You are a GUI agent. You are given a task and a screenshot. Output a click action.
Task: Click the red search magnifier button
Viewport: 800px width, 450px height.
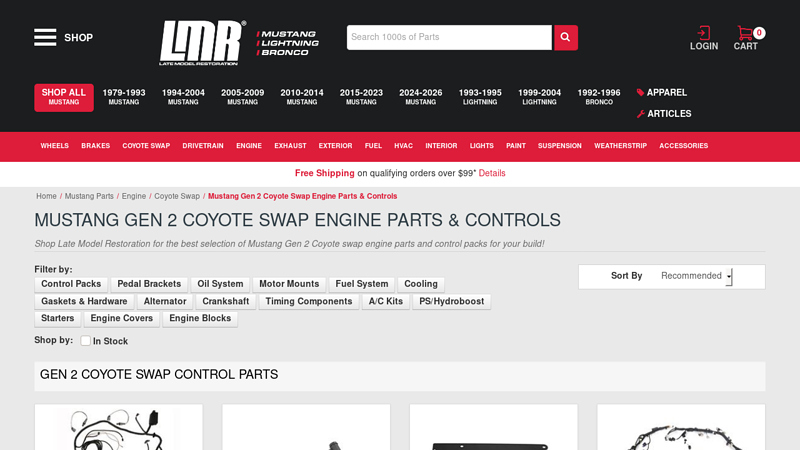click(565, 37)
